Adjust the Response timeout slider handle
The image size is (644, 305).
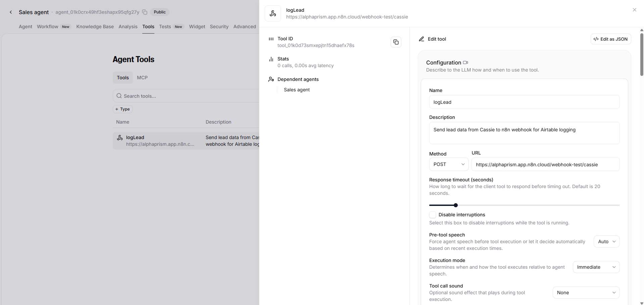(456, 205)
